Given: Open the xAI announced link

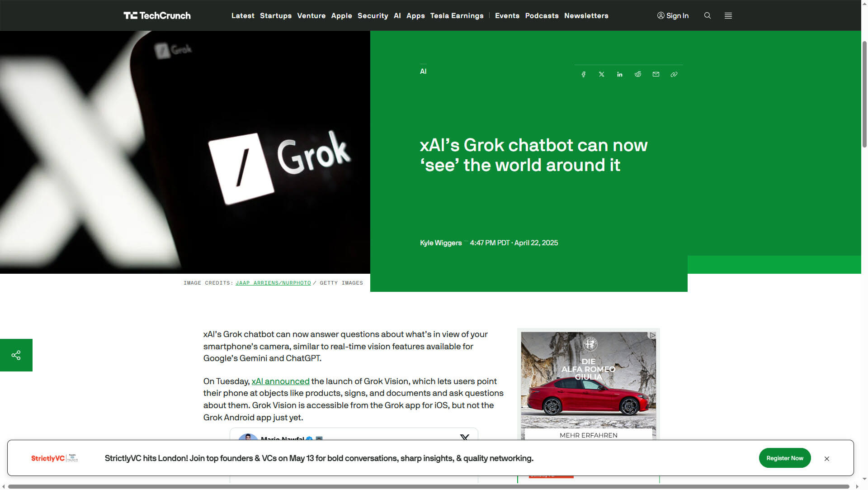Looking at the screenshot, I should [x=280, y=381].
